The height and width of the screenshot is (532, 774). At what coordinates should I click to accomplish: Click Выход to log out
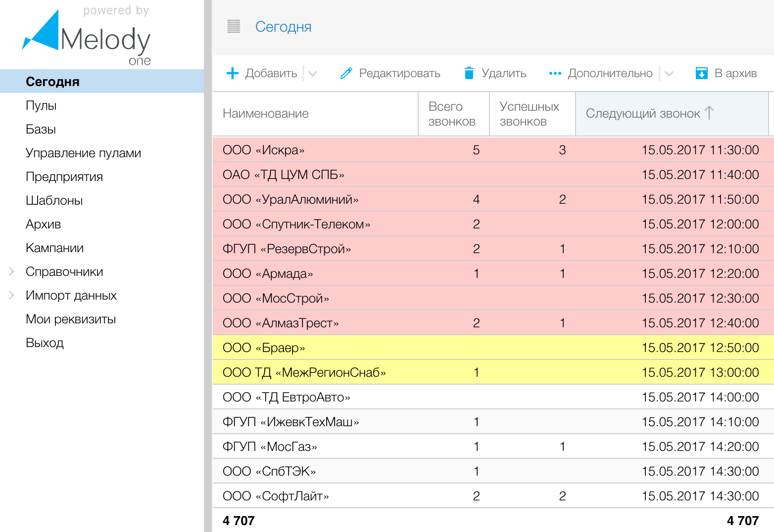tap(45, 343)
